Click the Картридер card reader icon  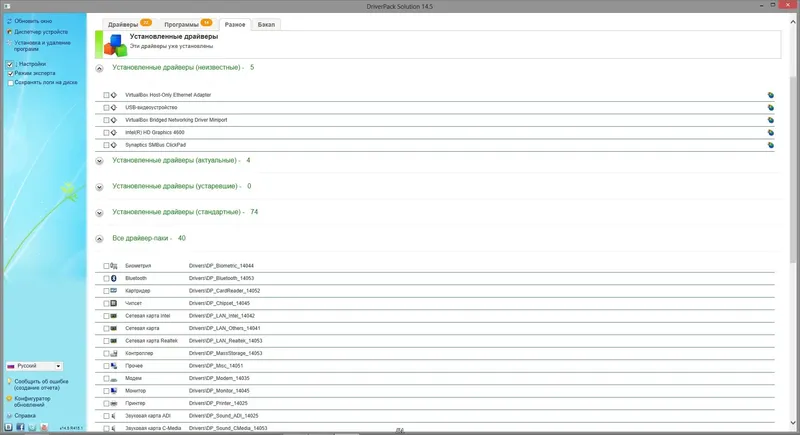114,291
